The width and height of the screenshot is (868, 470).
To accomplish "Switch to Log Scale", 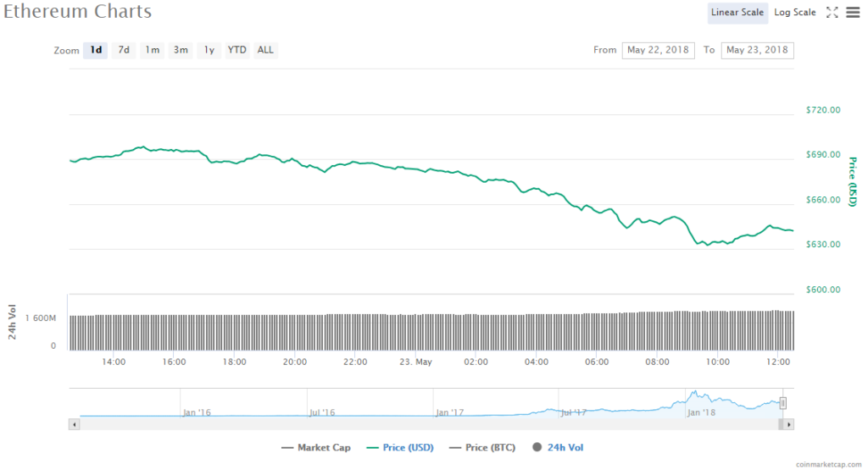I will tap(795, 12).
